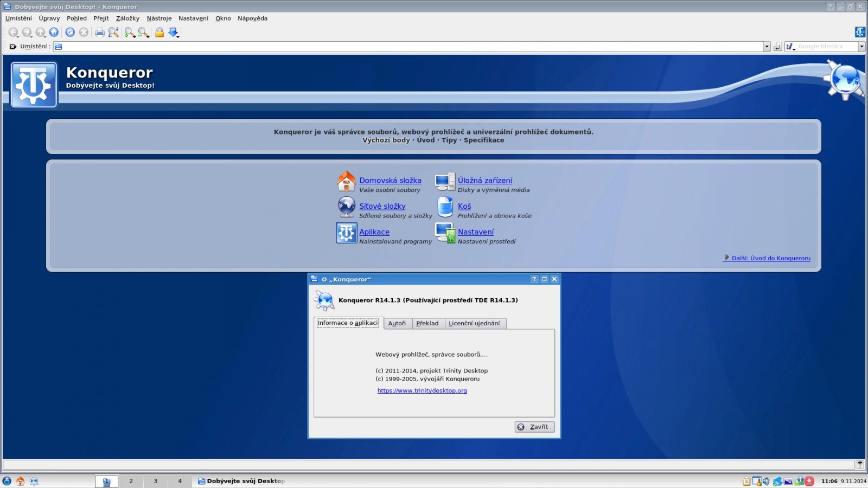
Task: Reload the page with the refresh icon
Action: pos(70,33)
